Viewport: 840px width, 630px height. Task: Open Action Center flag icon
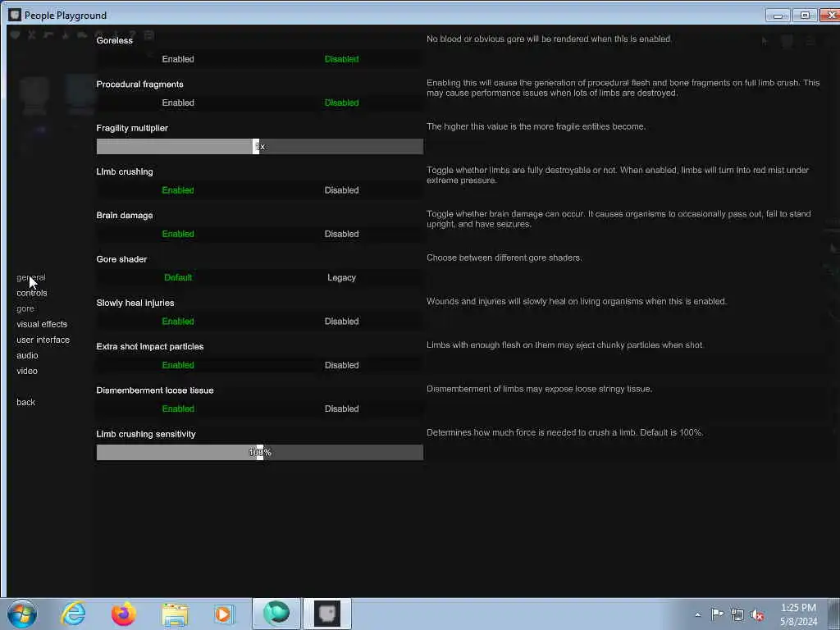[x=717, y=614]
